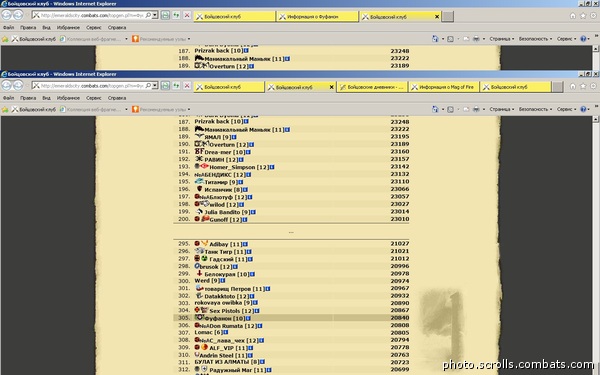Click Stop icon in back window toolbar
This screenshot has height=375, width=600.
187,15
